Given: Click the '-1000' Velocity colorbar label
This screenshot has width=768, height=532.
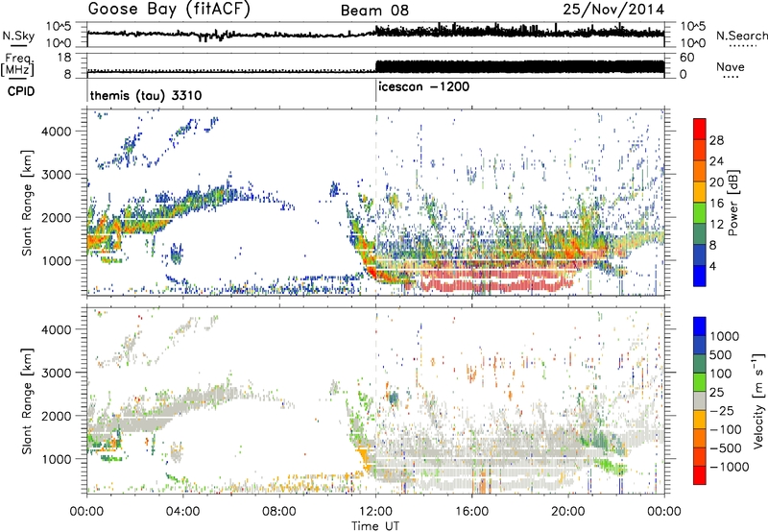Looking at the screenshot, I should 729,467.
